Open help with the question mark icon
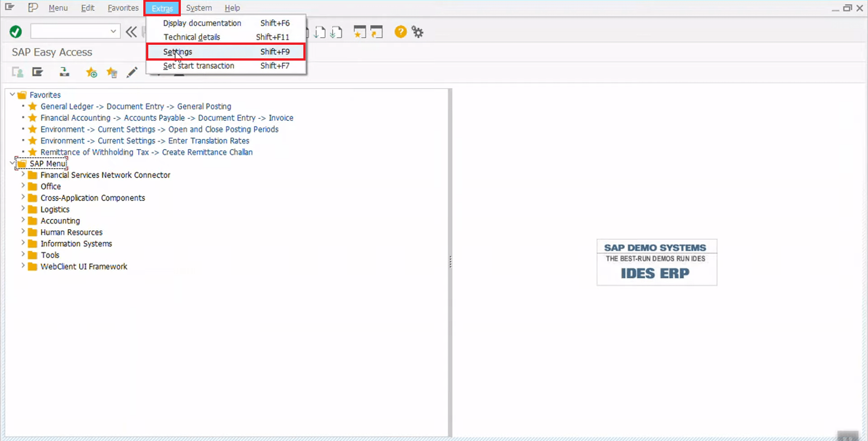 (x=401, y=32)
